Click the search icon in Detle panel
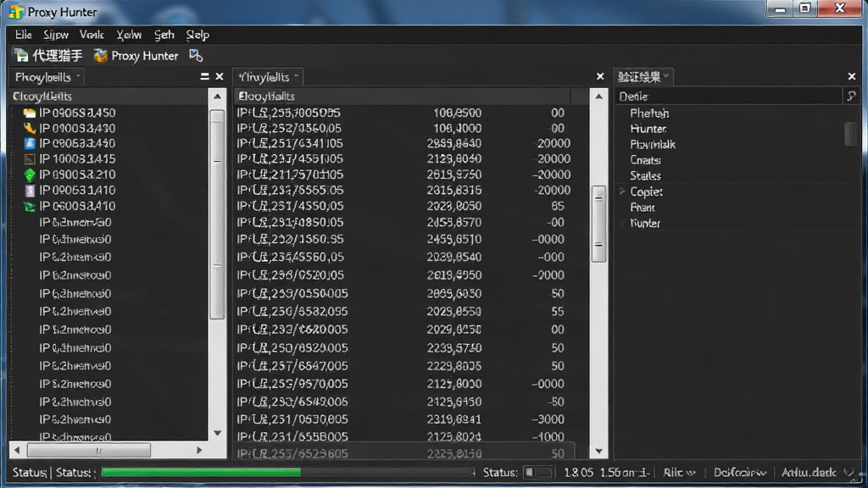Screen dimensions: 868x488 (851, 97)
